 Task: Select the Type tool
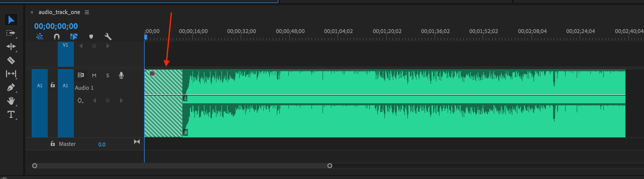tap(11, 115)
